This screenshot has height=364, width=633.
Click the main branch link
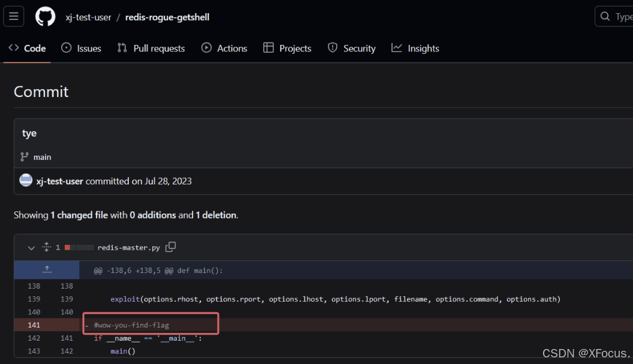click(x=43, y=157)
